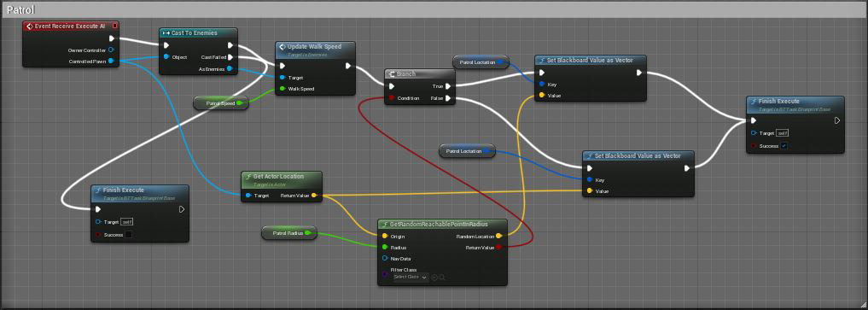Click exec output of upper Set Blackboard Value node
Screen dimensions: 868x310
(639, 73)
